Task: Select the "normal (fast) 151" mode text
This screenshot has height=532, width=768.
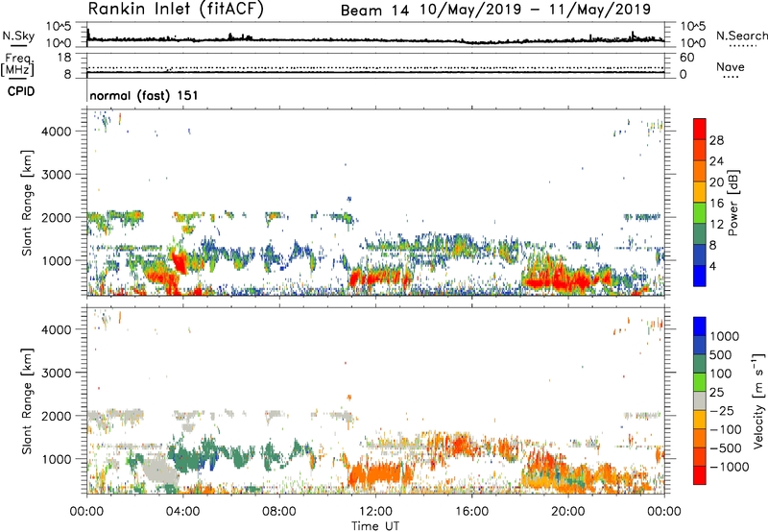Action: point(144,95)
